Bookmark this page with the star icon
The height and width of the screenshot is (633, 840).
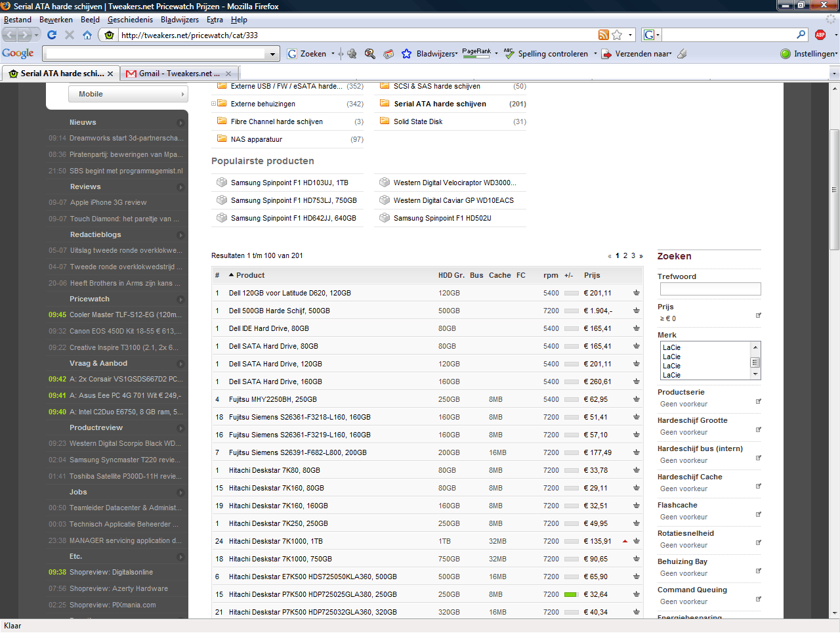(x=617, y=35)
